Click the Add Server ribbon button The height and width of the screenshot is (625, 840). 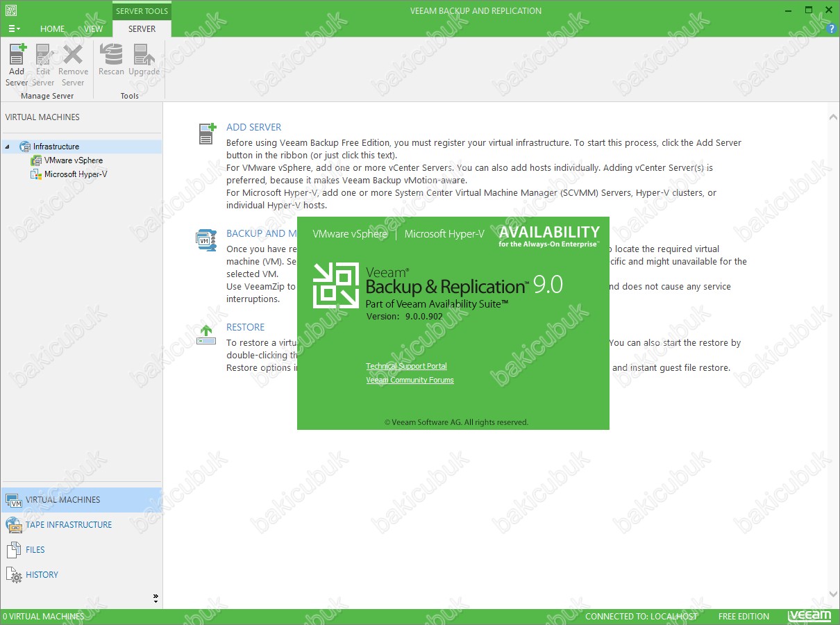[17, 65]
